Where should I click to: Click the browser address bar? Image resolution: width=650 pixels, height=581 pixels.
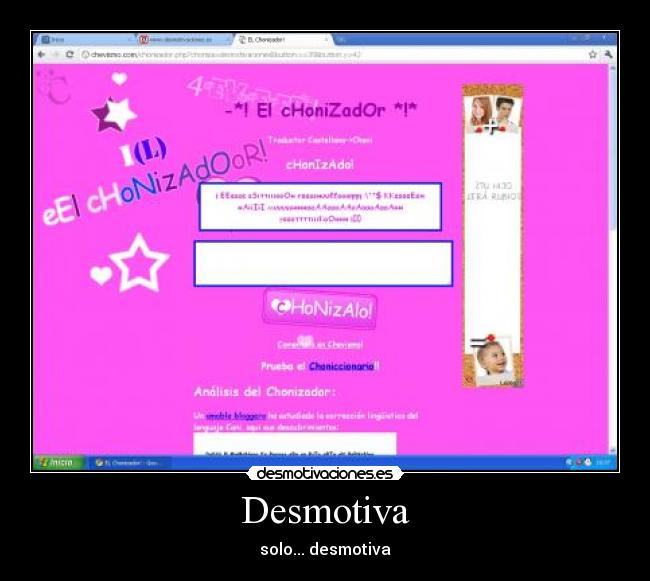pyautogui.click(x=332, y=55)
